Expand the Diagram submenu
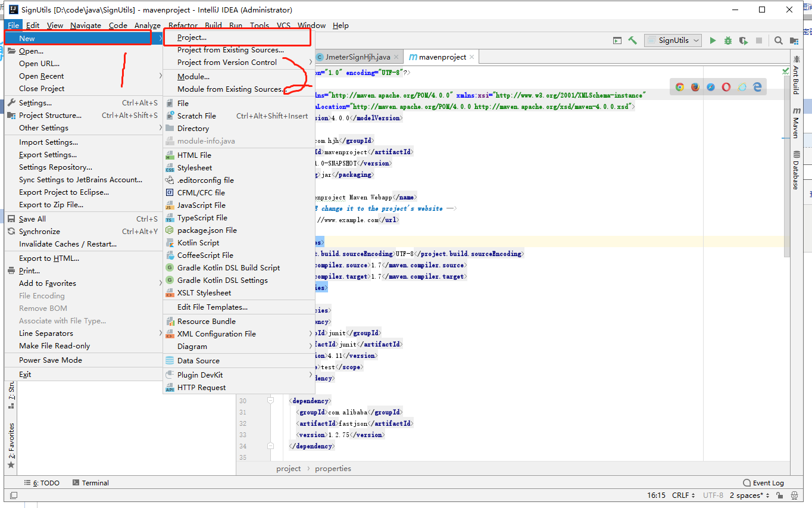The image size is (812, 508). click(x=238, y=347)
